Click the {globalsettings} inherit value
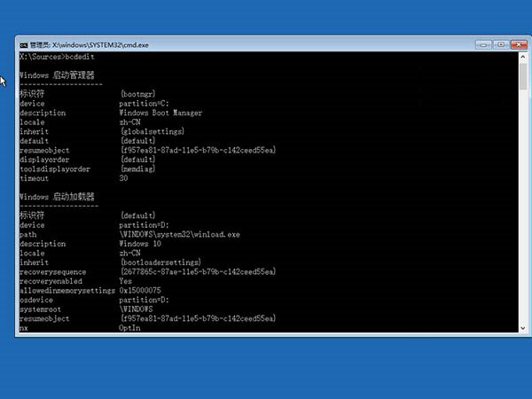 150,131
